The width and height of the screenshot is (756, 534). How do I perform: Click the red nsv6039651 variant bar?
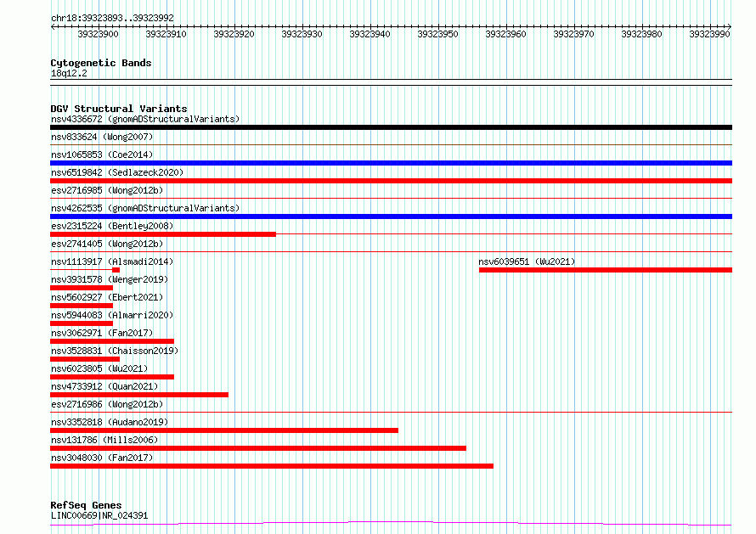(x=606, y=270)
